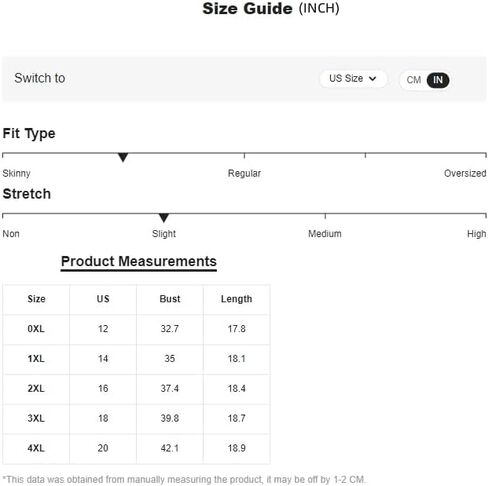
Task: Switch measurement units to CM
Action: pyautogui.click(x=413, y=80)
